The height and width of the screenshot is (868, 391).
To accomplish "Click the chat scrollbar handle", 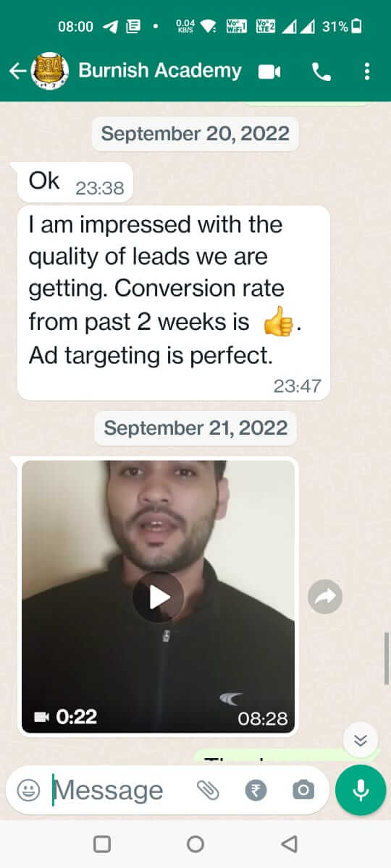I will pos(387,657).
